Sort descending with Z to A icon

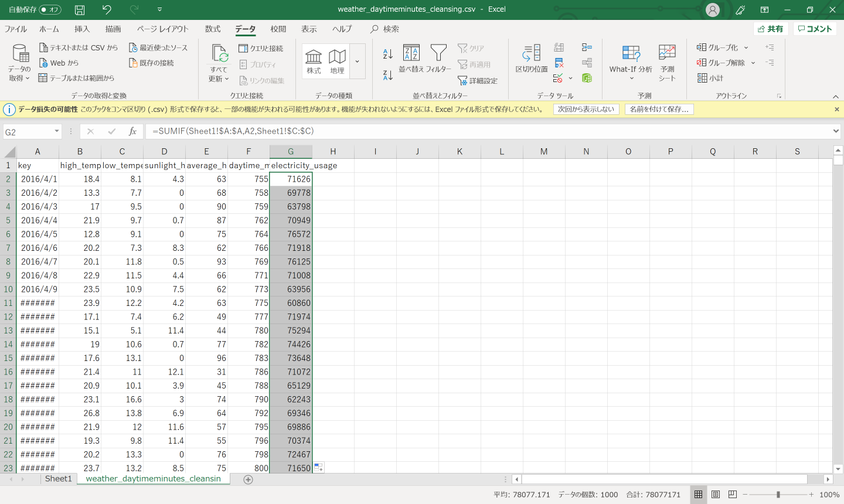click(x=387, y=75)
